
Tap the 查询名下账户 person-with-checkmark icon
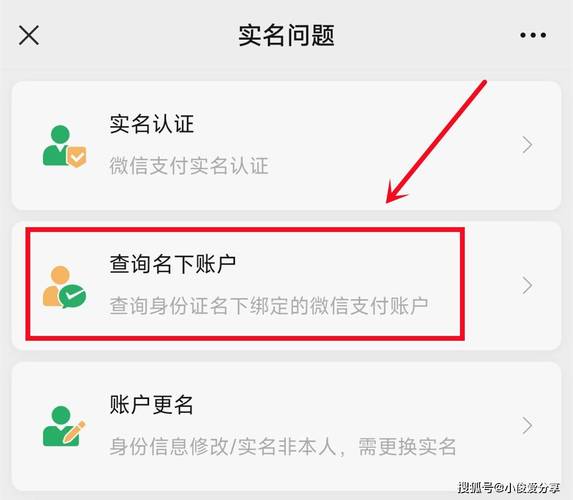[65, 287]
